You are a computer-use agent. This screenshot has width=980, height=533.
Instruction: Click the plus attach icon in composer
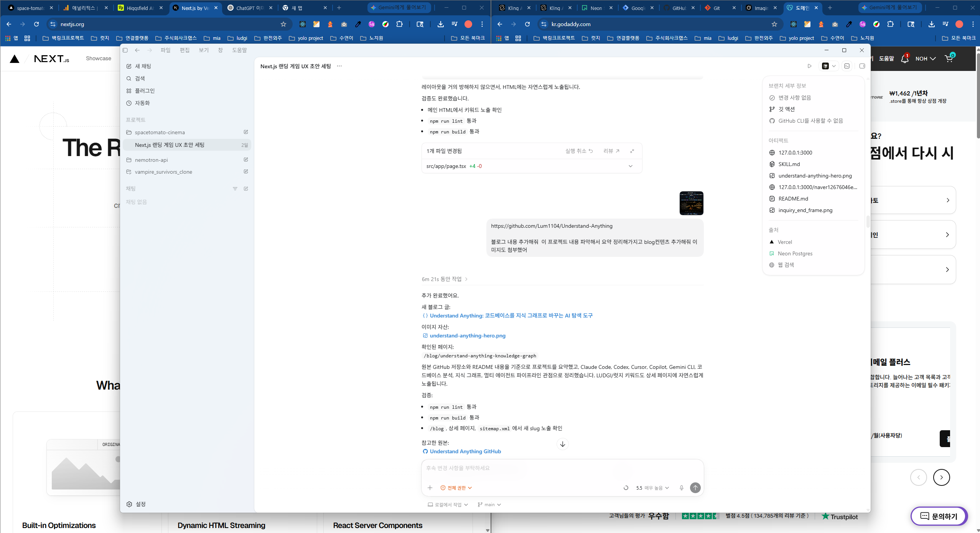click(x=430, y=488)
